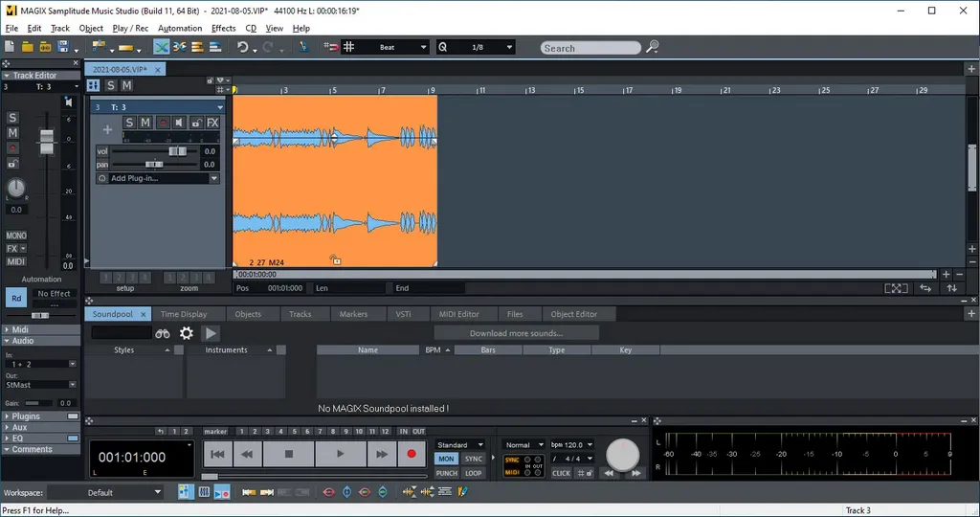Open the bpm 120.0 dropdown
980x517 pixels.
click(572, 445)
